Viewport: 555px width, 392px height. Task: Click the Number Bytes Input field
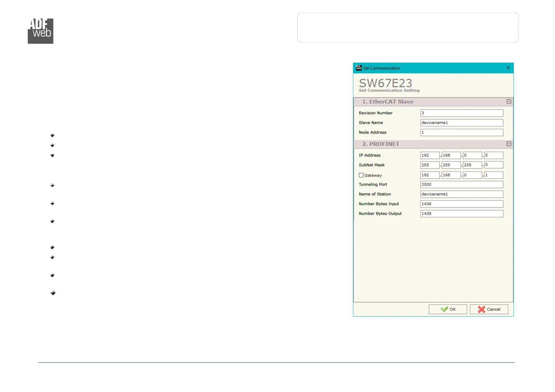pyautogui.click(x=461, y=204)
